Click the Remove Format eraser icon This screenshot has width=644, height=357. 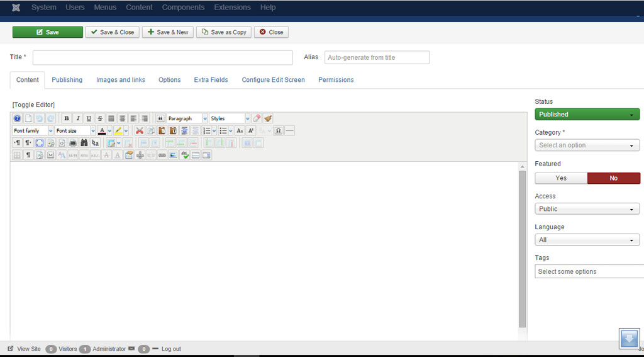(257, 118)
